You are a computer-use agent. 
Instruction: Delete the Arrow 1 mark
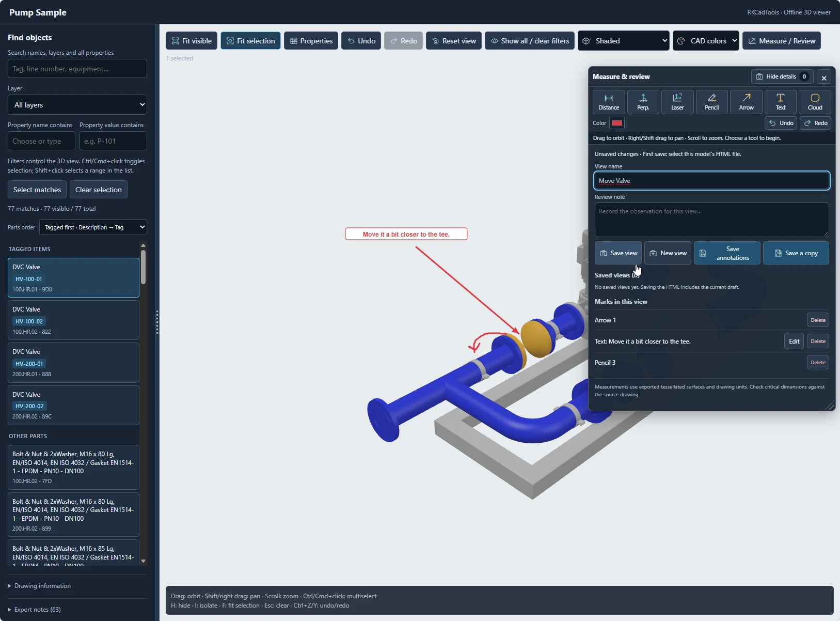click(818, 320)
